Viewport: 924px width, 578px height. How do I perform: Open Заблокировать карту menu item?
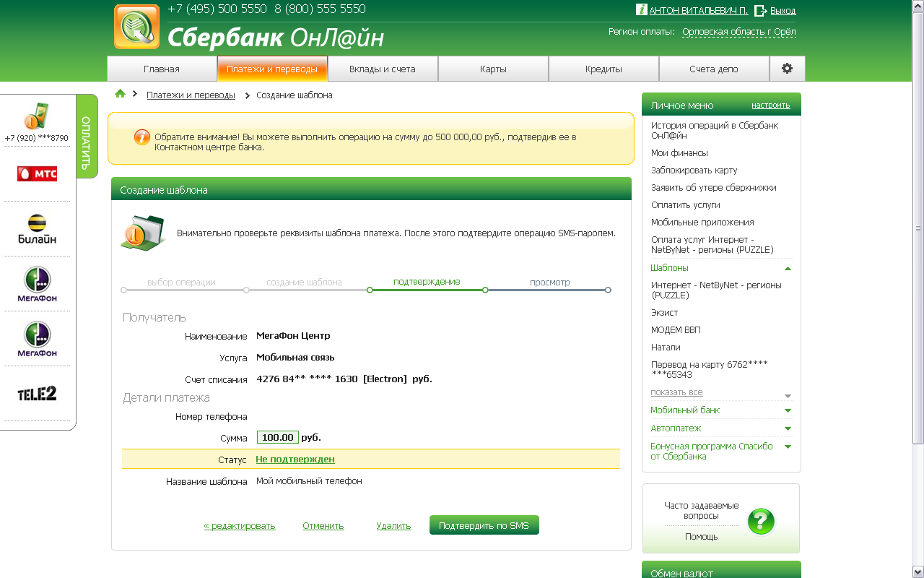point(694,171)
